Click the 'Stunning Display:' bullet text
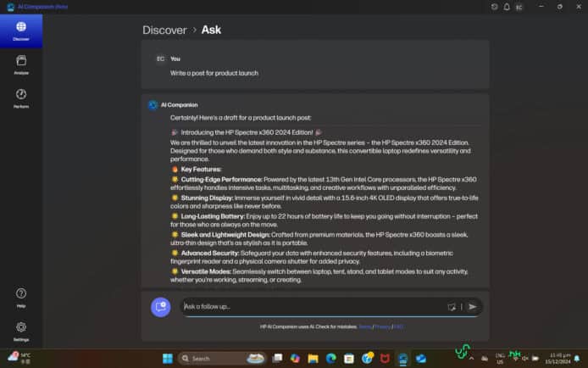The width and height of the screenshot is (588, 368). [207, 198]
